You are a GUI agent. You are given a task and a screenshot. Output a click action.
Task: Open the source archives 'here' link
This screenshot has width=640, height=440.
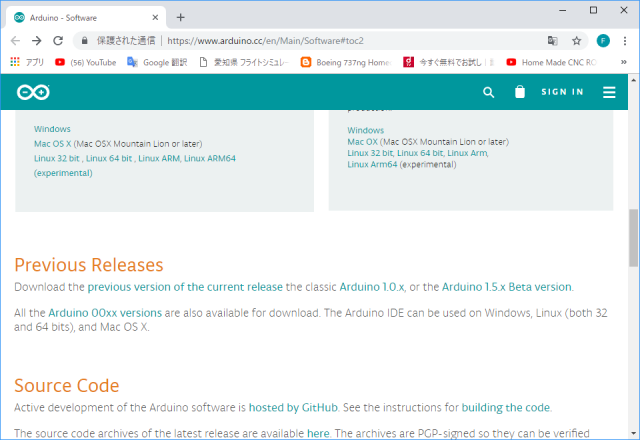pyautogui.click(x=318, y=433)
